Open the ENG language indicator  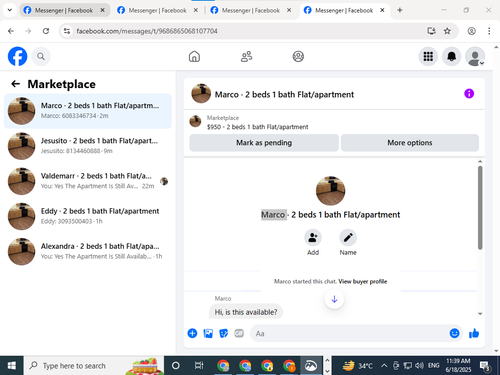[433, 366]
